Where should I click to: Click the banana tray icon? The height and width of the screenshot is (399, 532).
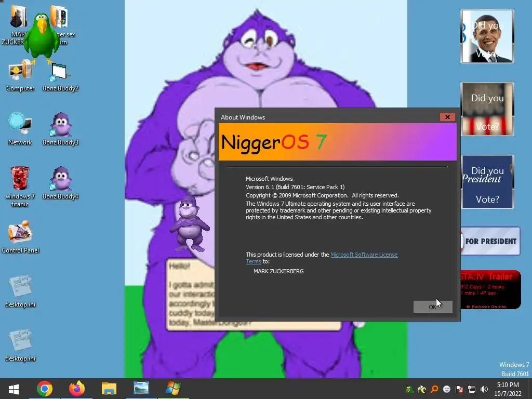click(422, 389)
